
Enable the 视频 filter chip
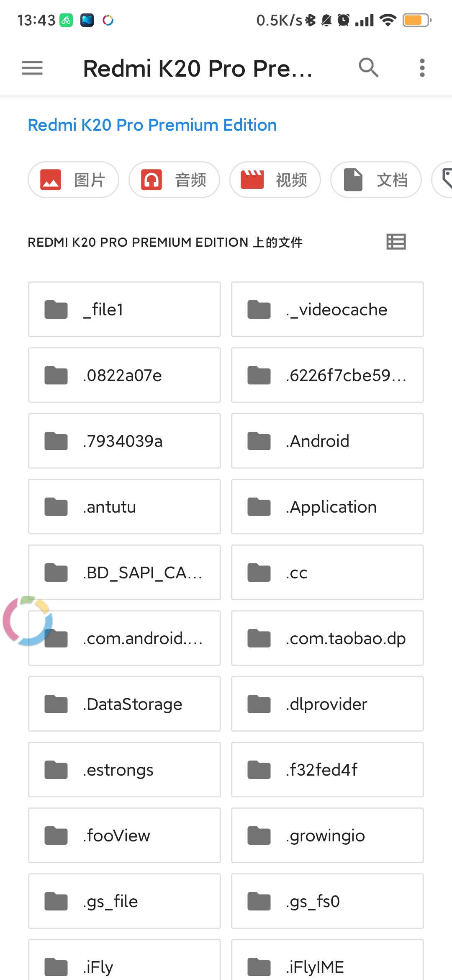275,180
